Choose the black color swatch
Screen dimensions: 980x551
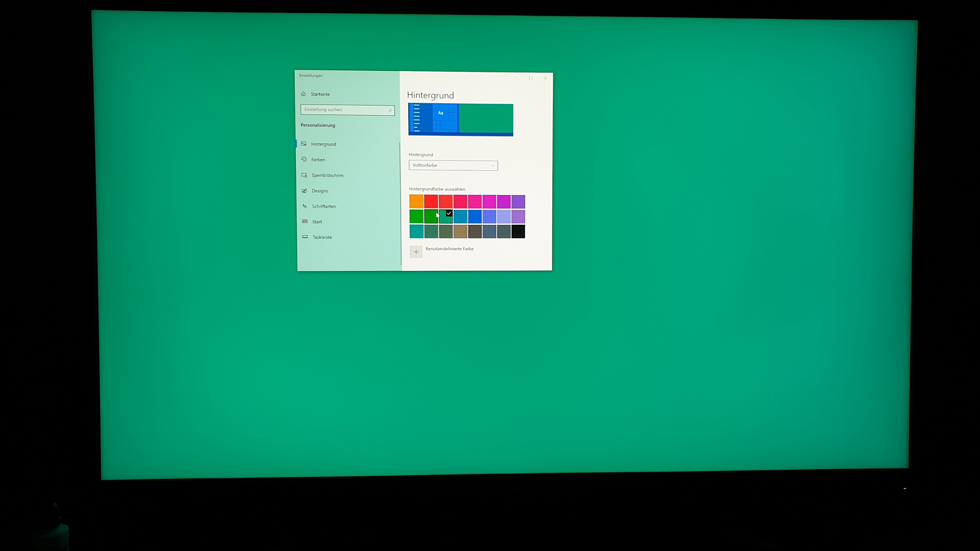coord(518,231)
